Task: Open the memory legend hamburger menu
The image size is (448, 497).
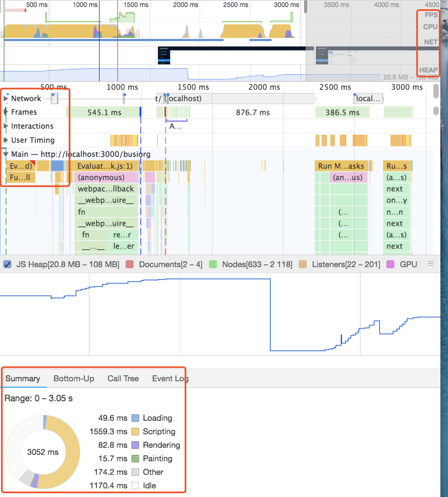Action: pyautogui.click(x=430, y=264)
